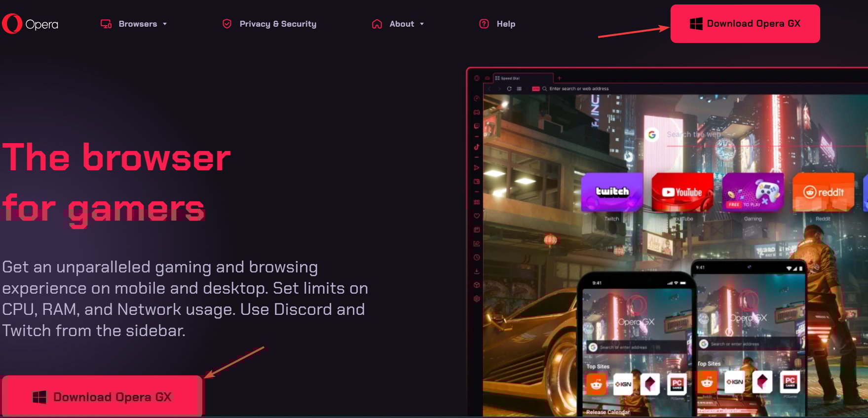Click the heart bookmarks icon in preview sidebar
868x418 pixels.
[x=477, y=216]
